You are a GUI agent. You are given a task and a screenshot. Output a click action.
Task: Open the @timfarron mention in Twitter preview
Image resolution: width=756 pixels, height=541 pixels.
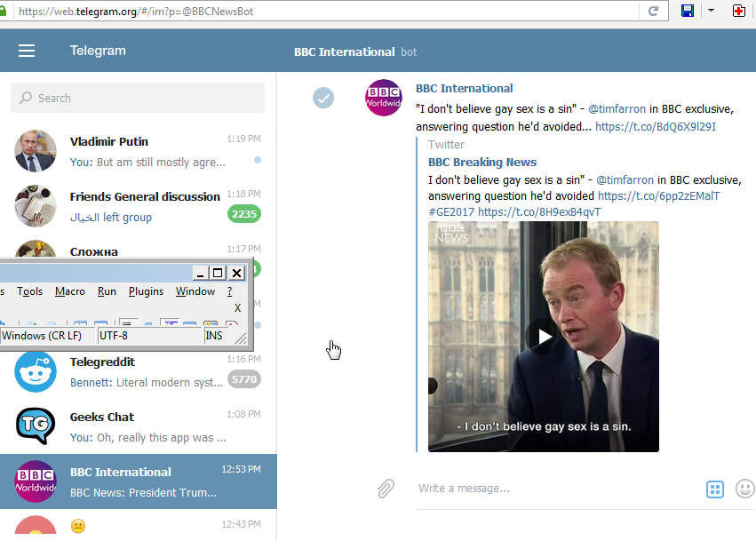coord(625,179)
